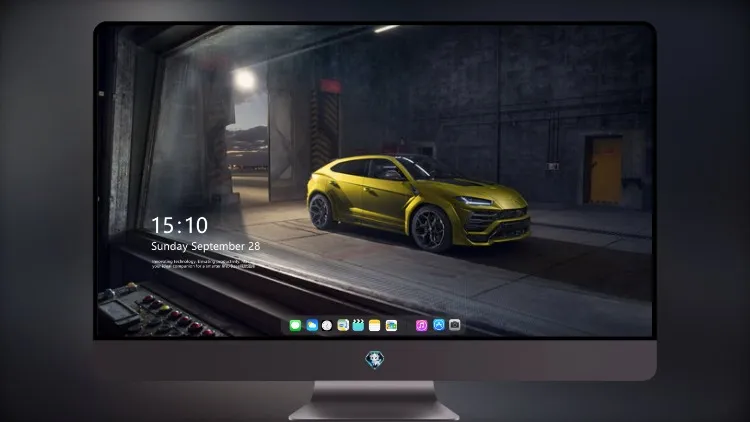Open the Camera app in the dock
Image resolution: width=750 pixels, height=422 pixels.
pyautogui.click(x=455, y=325)
